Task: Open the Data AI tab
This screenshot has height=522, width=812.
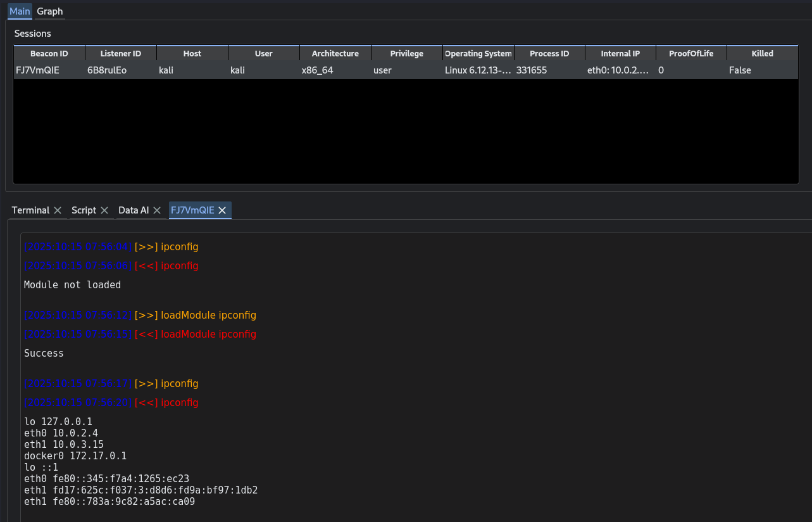Action: click(133, 210)
